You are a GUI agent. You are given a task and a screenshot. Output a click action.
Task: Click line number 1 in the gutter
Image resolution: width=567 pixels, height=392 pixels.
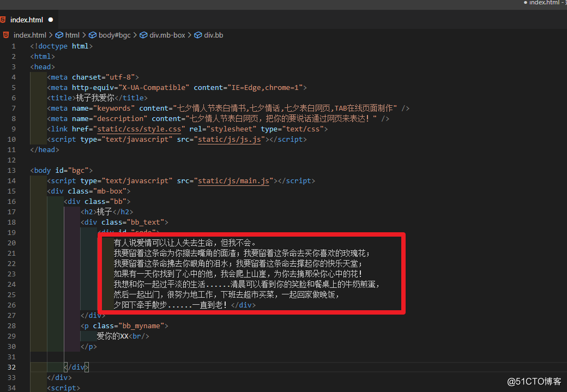point(14,46)
